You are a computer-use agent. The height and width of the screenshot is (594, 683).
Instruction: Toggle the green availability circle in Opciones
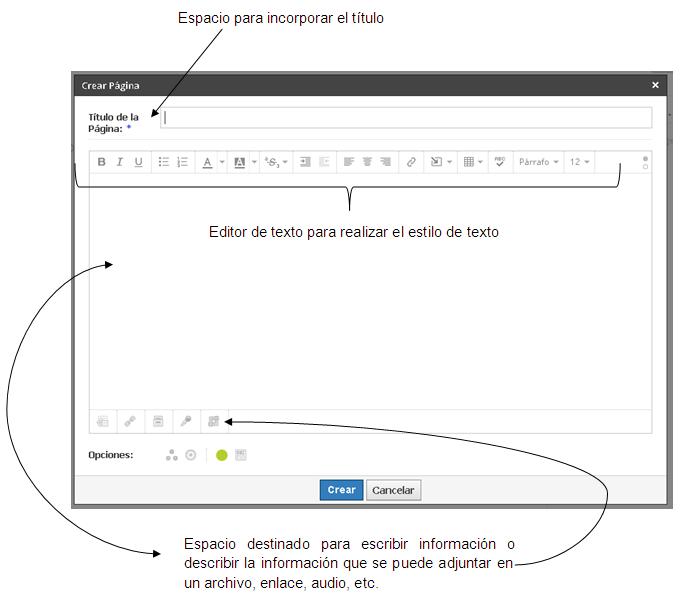coord(222,455)
